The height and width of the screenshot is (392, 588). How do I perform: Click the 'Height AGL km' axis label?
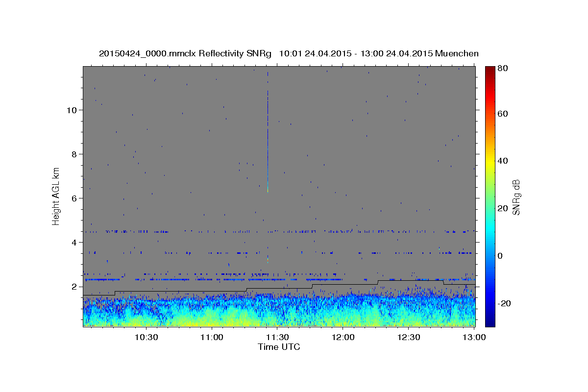pos(56,196)
